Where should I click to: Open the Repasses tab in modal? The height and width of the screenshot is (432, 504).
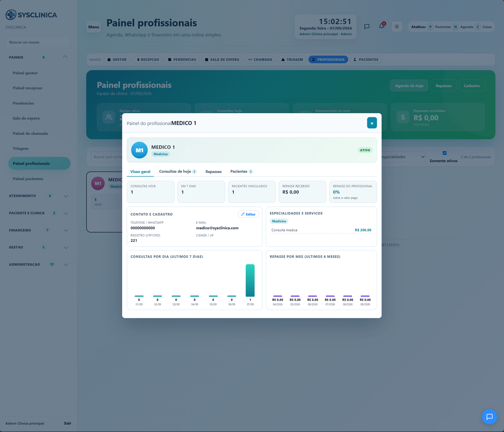point(214,172)
